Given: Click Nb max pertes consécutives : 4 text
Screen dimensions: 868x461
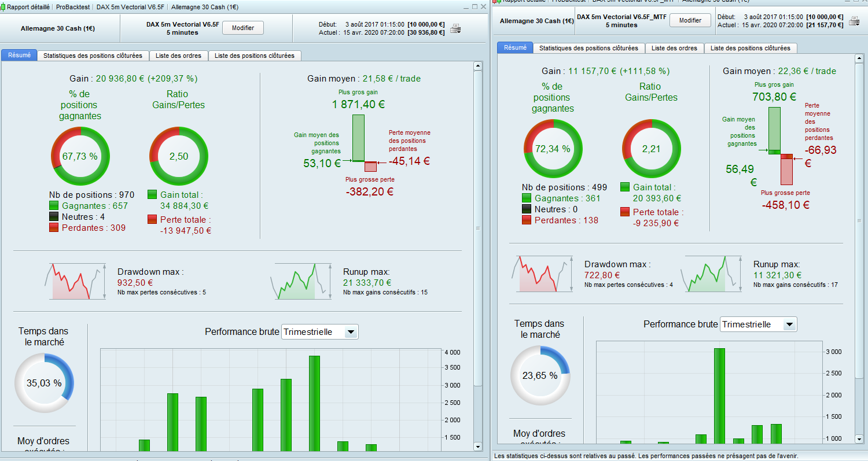Looking at the screenshot, I should pyautogui.click(x=628, y=285).
